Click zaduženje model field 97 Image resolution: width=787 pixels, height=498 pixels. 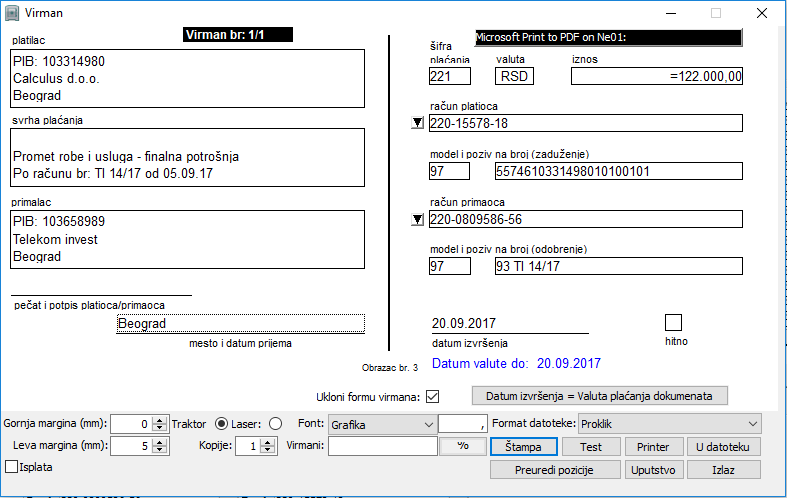point(449,171)
